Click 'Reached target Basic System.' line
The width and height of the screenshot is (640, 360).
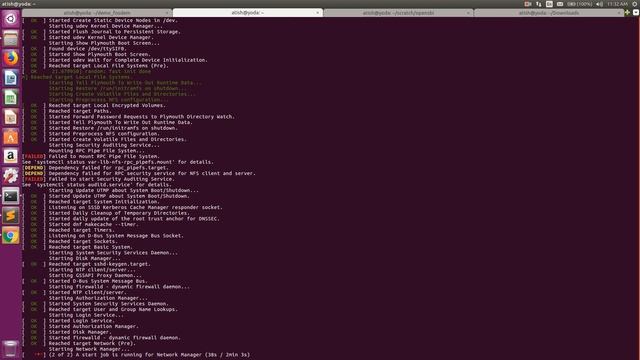click(x=91, y=247)
